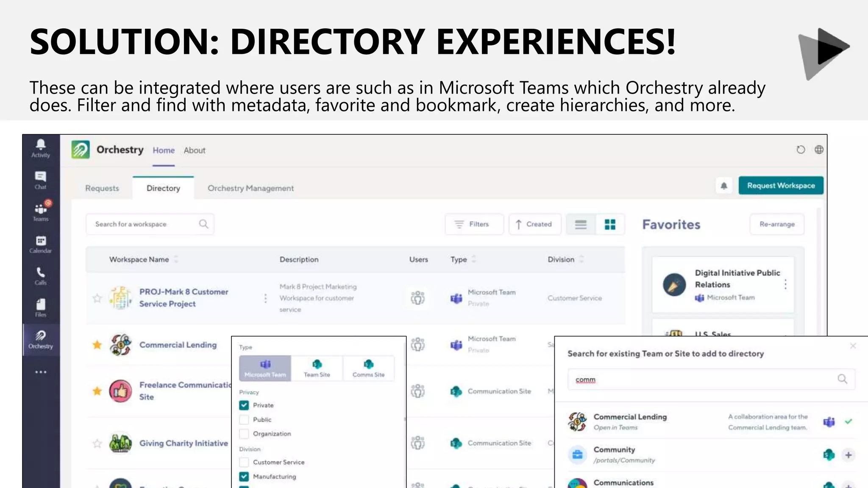The height and width of the screenshot is (488, 868).
Task: Close the add-to-directory search dialog
Action: [853, 346]
